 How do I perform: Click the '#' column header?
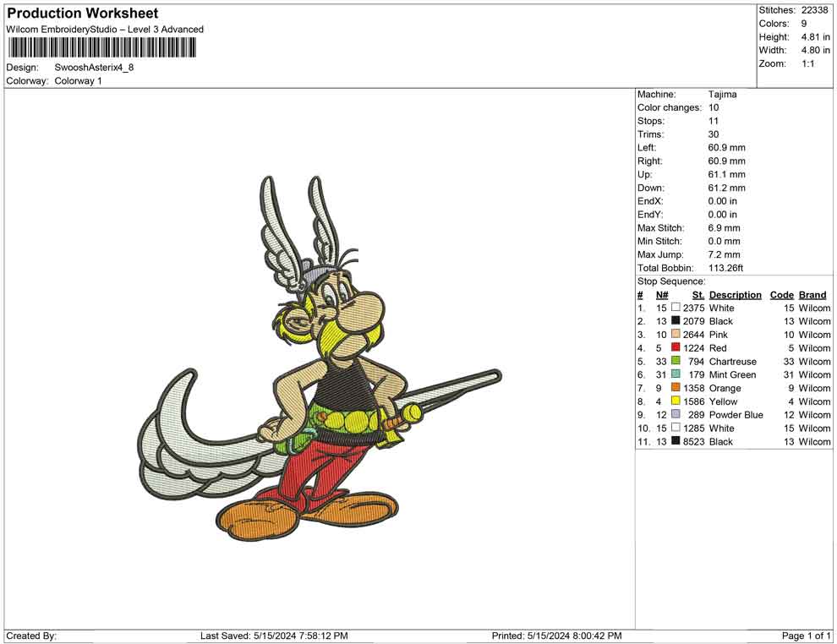pos(640,295)
